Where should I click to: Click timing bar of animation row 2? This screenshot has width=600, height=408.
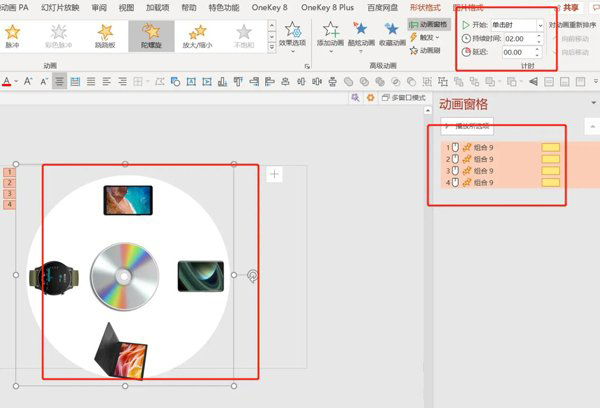[x=551, y=159]
